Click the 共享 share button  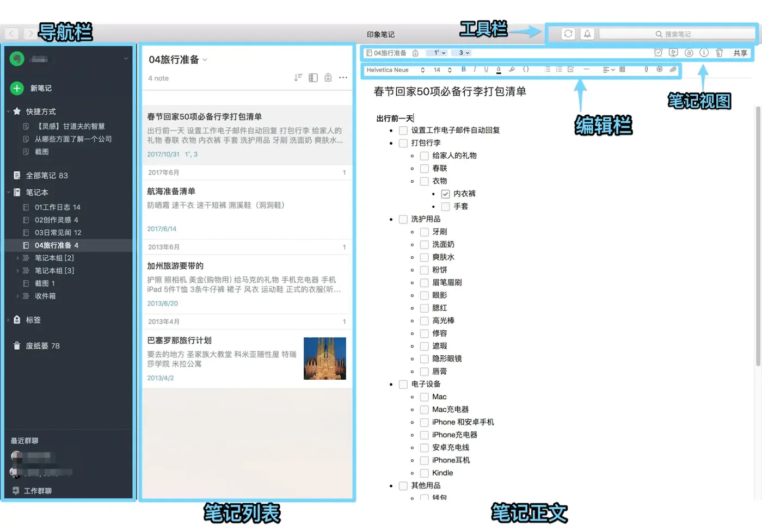(740, 53)
